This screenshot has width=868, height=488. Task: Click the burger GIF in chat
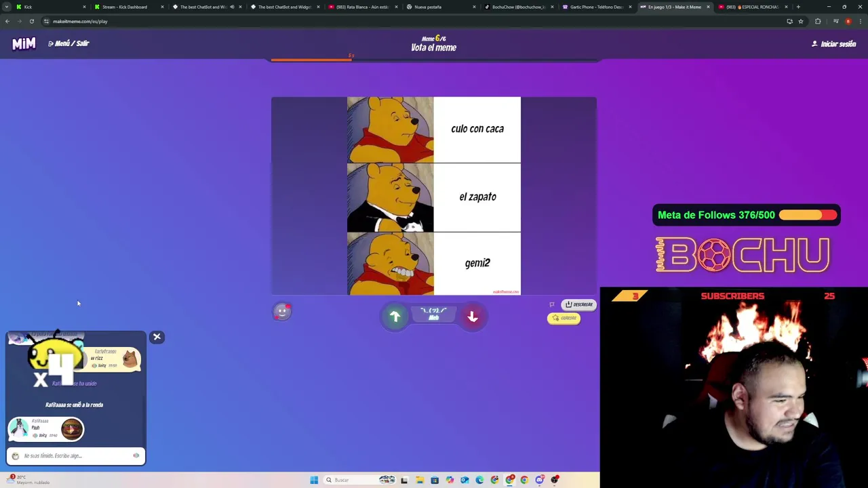coord(72,429)
